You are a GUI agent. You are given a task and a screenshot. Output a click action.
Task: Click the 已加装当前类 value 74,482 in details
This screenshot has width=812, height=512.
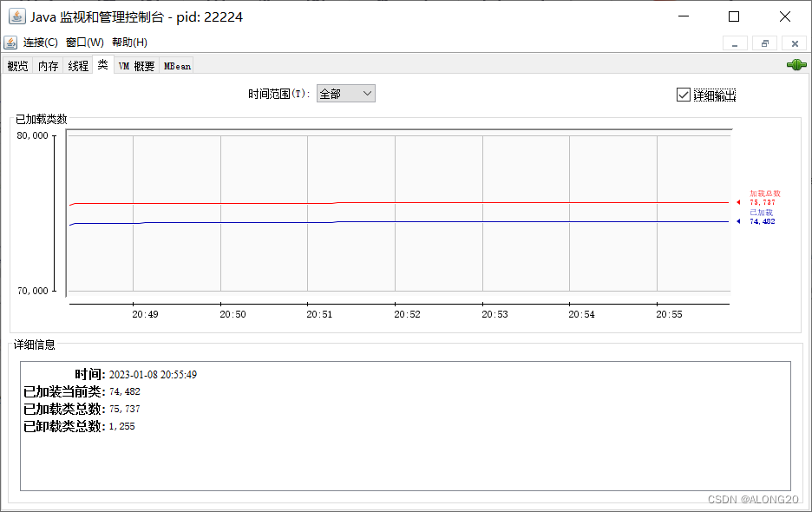pyautogui.click(x=124, y=391)
